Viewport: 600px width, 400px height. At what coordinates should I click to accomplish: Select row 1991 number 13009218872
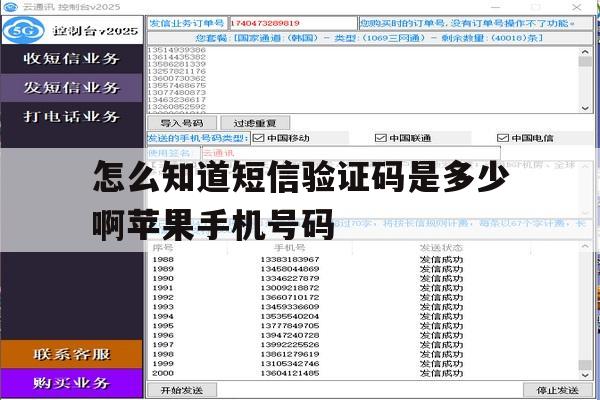[x=290, y=288]
